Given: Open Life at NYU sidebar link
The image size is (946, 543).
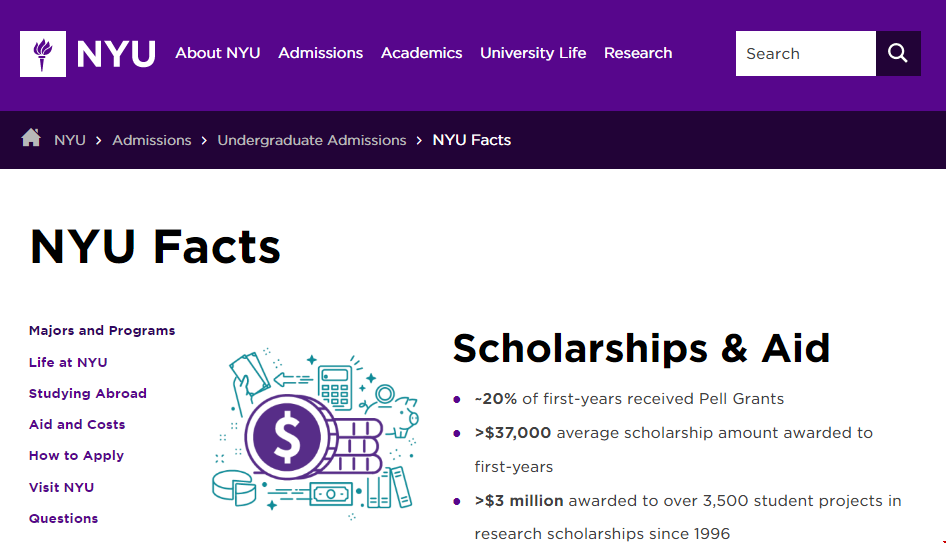Looking at the screenshot, I should click(x=68, y=363).
